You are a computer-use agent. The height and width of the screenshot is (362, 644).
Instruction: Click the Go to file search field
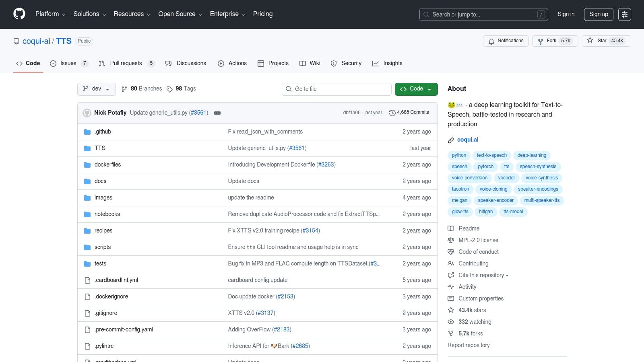click(x=336, y=89)
